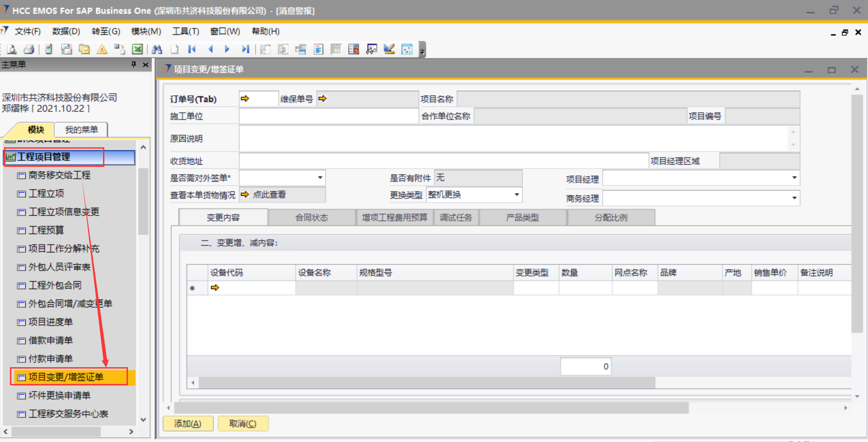Open the 模块(M) menu
The height and width of the screenshot is (442, 868).
coord(146,31)
